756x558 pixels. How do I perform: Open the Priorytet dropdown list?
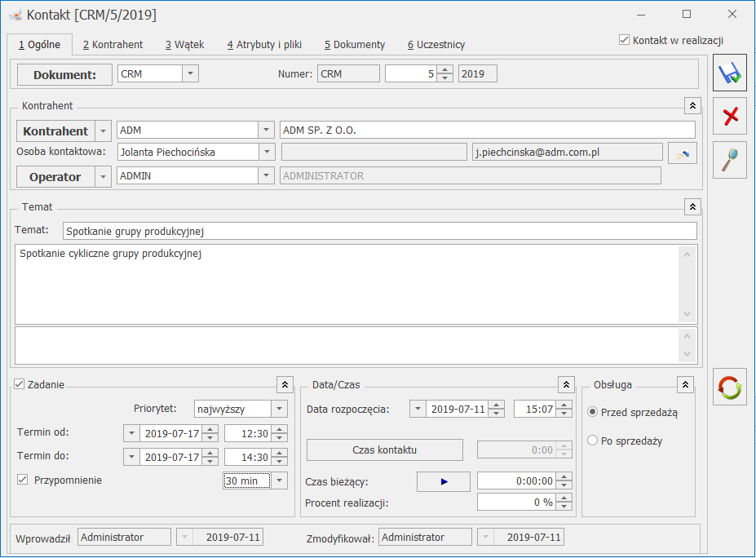click(279, 409)
